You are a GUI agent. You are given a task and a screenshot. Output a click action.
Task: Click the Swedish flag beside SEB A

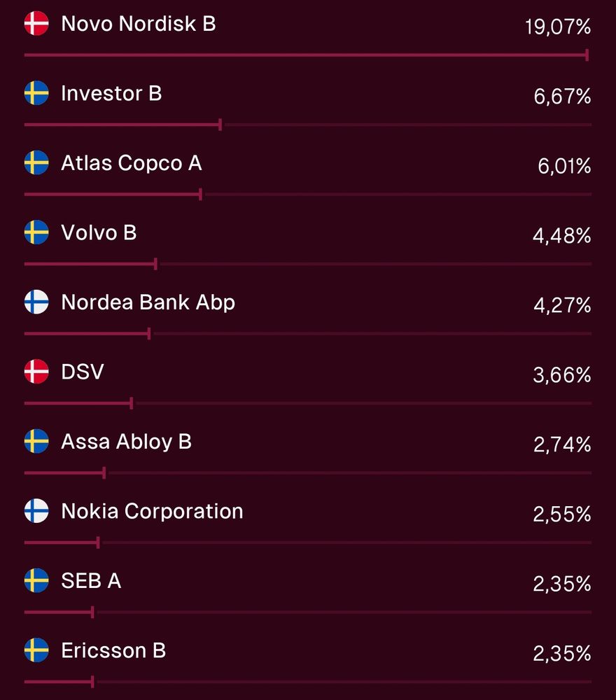[36, 580]
